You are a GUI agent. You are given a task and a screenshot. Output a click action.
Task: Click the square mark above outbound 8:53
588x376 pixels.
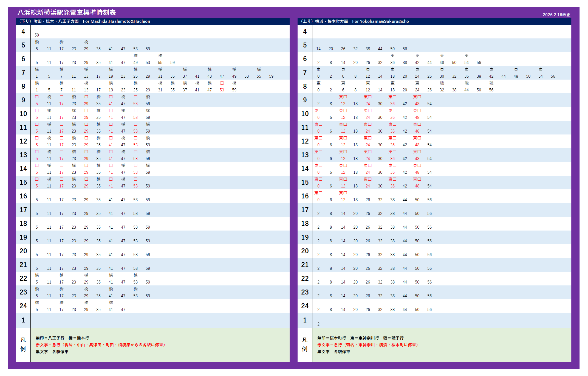tap(222, 83)
